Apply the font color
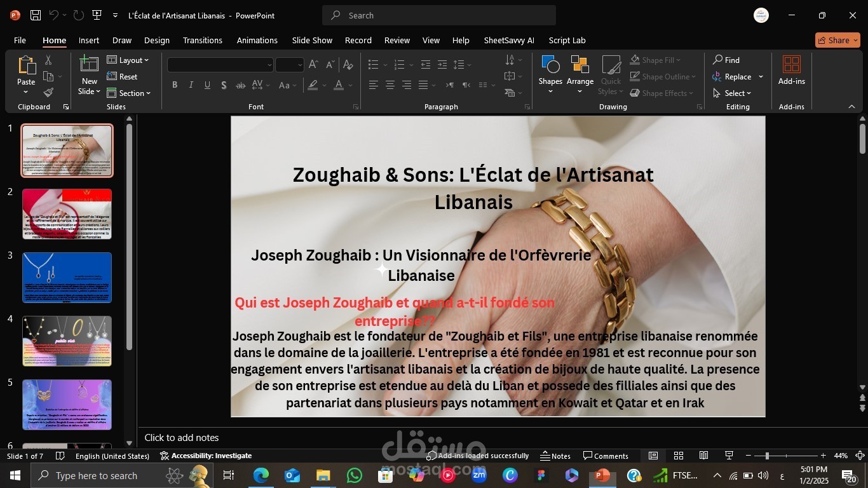 (x=339, y=85)
